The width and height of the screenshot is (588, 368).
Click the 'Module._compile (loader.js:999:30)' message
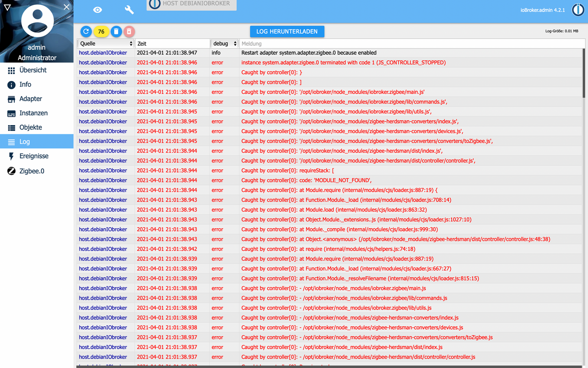point(340,229)
